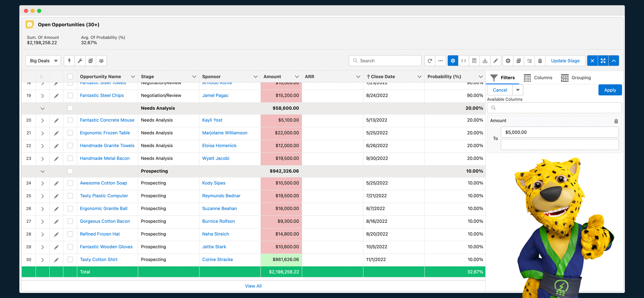Image resolution: width=644 pixels, height=298 pixels.
Task: Open the Corine Stracke sponsor link
Action: 217,259
